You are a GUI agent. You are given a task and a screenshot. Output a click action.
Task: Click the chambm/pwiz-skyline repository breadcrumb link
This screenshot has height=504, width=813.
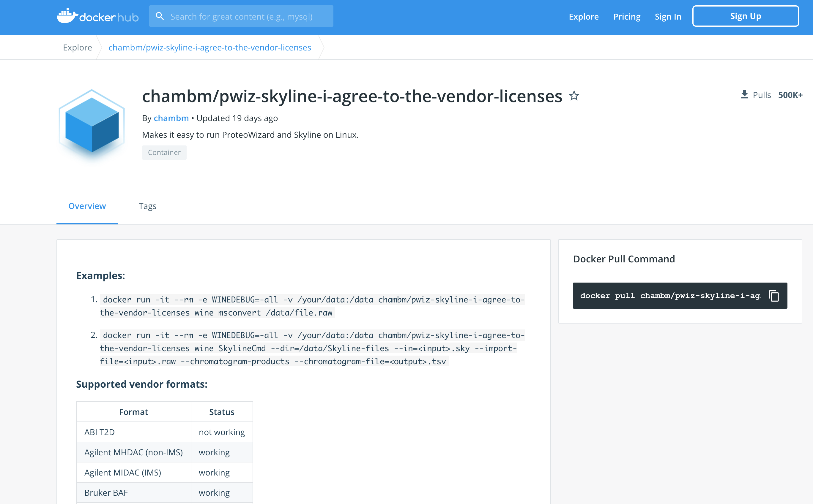tap(209, 47)
